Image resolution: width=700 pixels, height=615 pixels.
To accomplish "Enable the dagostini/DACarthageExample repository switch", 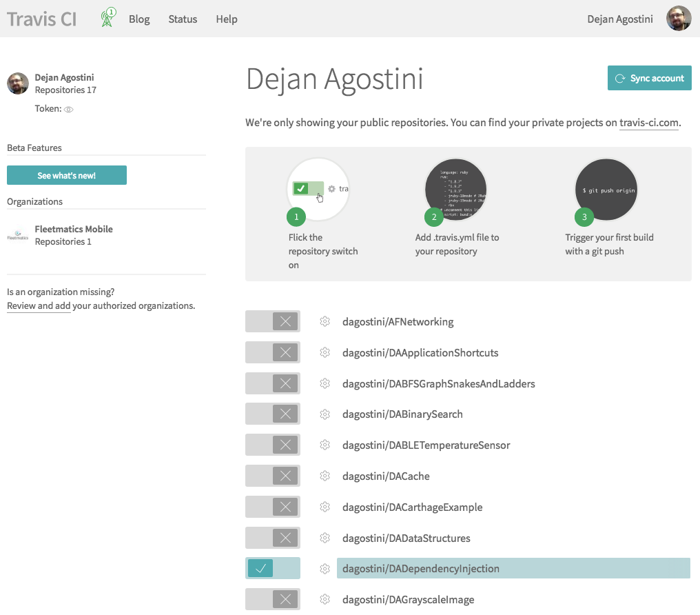I will [273, 507].
